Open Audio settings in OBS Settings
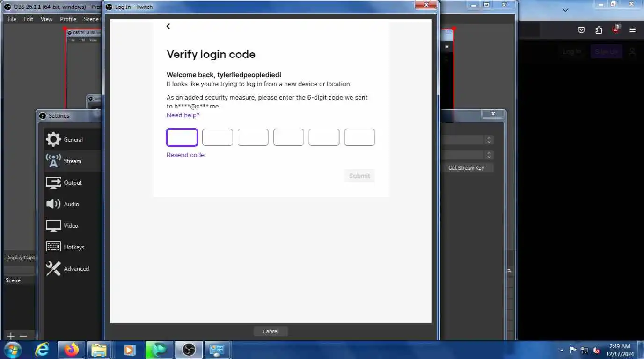The width and height of the screenshot is (644, 359). pyautogui.click(x=73, y=204)
